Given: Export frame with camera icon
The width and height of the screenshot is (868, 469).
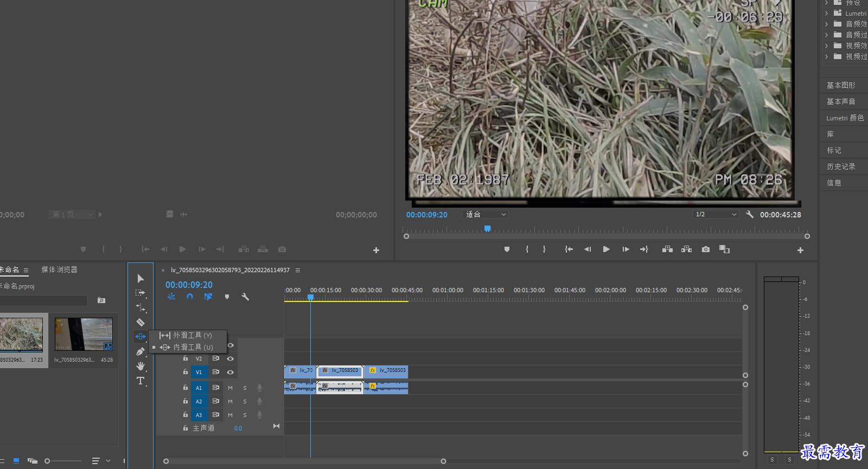Looking at the screenshot, I should click(705, 249).
